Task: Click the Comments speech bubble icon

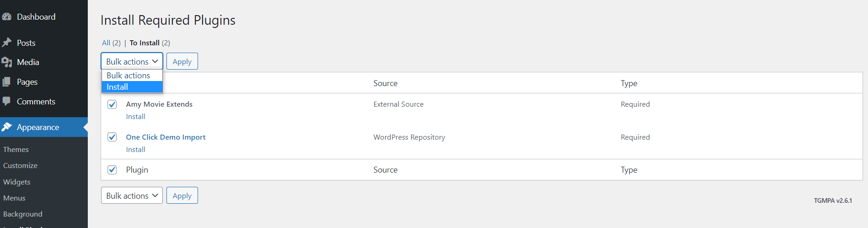Action: click(x=7, y=102)
